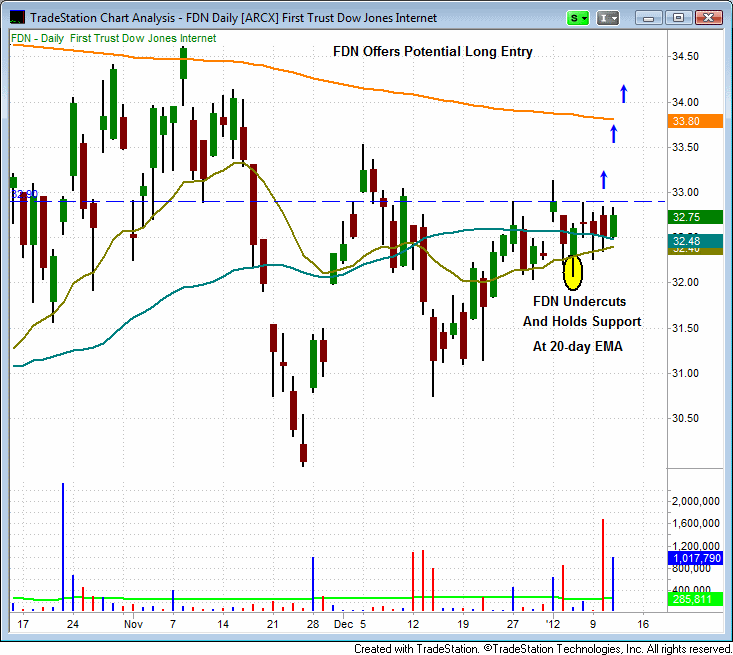The height and width of the screenshot is (655, 733).
Task: Select the 'FDN - Daily First Trust Dow Jones Internet' status line
Action: pos(114,38)
